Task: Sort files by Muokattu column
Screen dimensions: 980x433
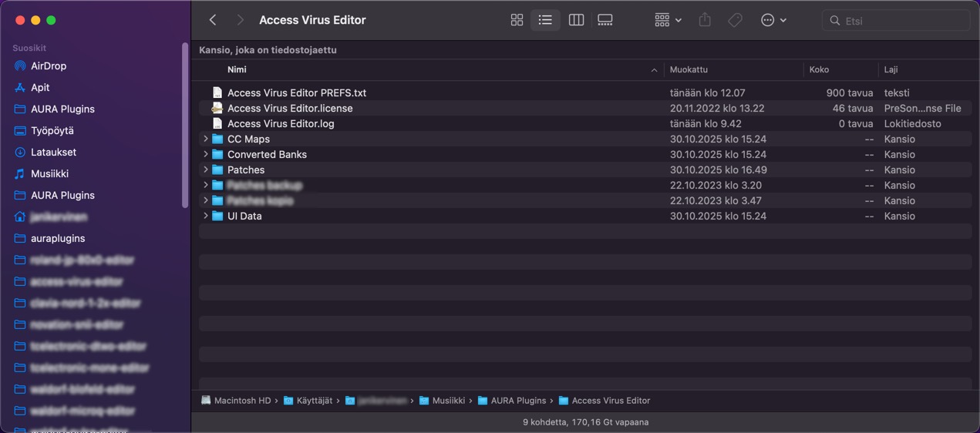Action: (x=689, y=69)
